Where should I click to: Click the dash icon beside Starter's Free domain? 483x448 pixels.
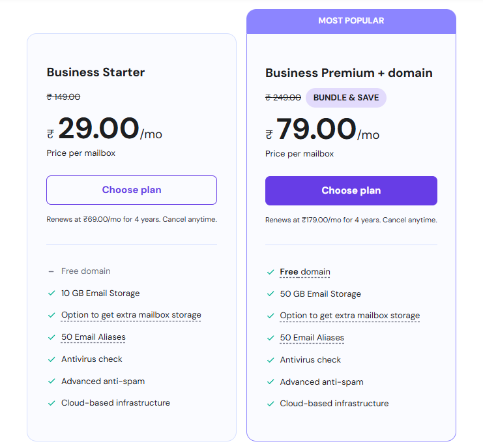(x=51, y=271)
